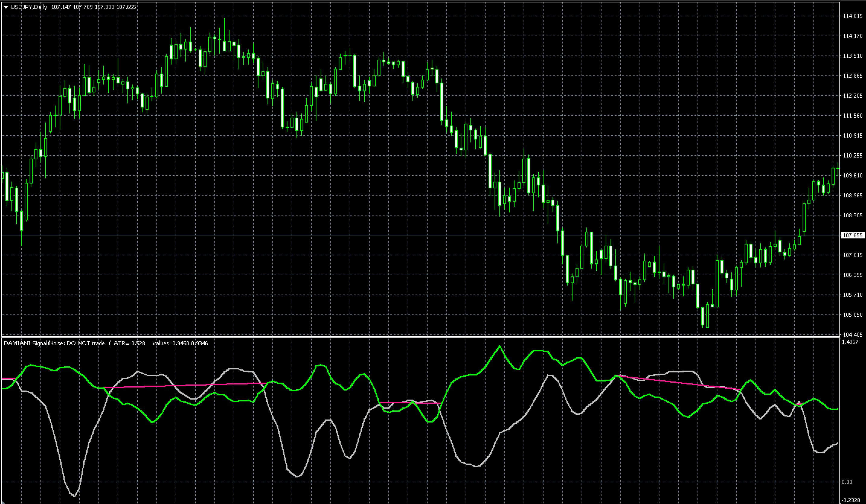Click the 112.205 price axis label
The image size is (866, 504).
point(853,96)
